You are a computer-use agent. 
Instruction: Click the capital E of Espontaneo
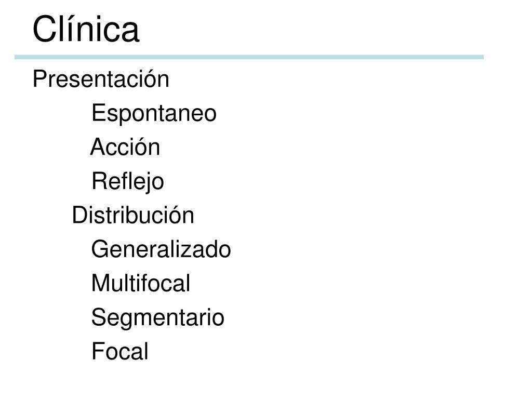(x=98, y=113)
